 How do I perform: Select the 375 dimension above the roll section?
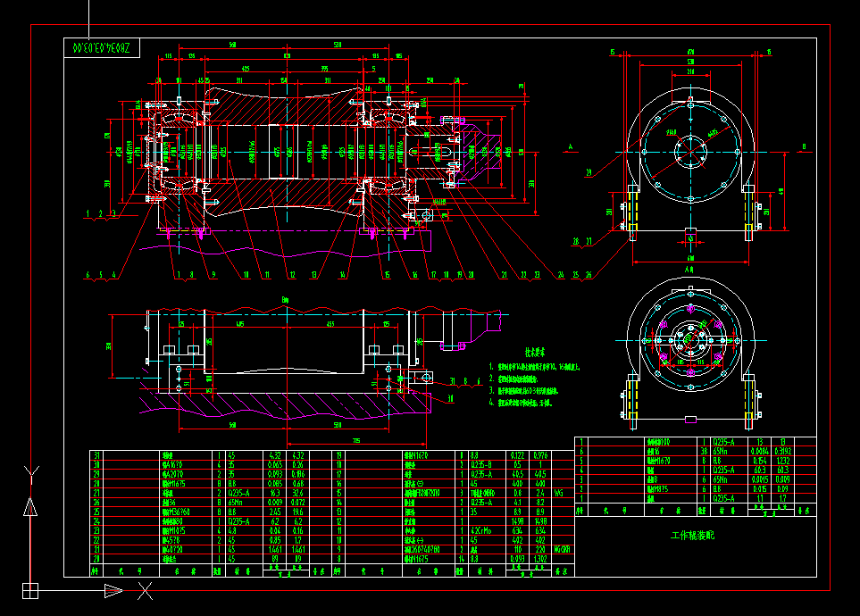point(325,69)
